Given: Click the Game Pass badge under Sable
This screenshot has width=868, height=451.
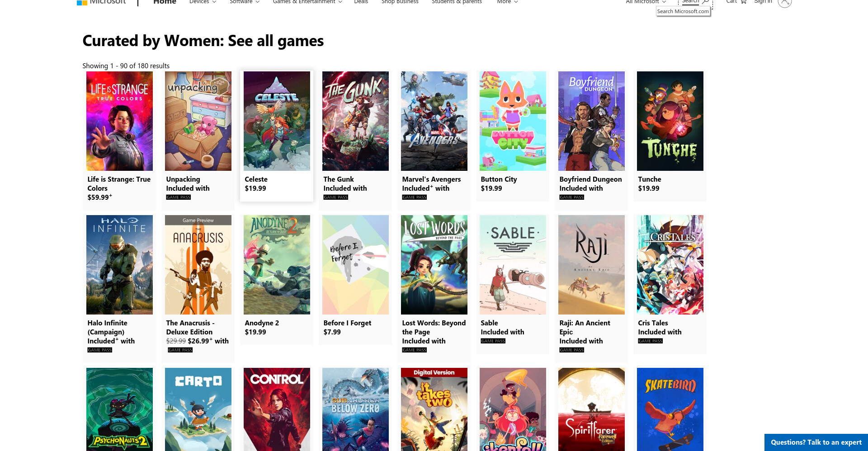Looking at the screenshot, I should coord(493,341).
